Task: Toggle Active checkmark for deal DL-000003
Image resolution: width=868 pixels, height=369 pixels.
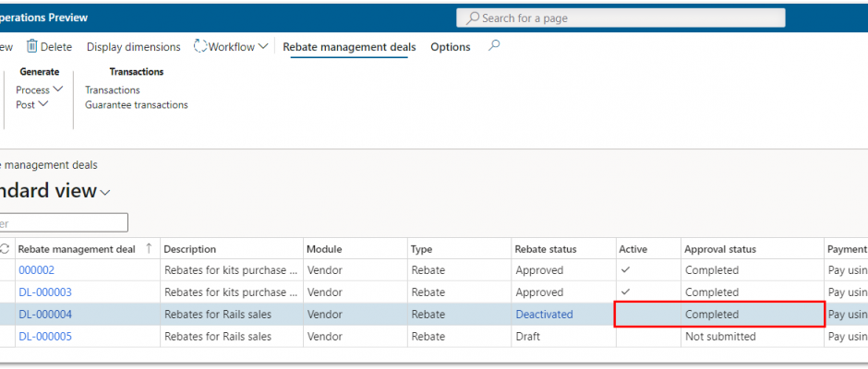Action: [x=626, y=292]
